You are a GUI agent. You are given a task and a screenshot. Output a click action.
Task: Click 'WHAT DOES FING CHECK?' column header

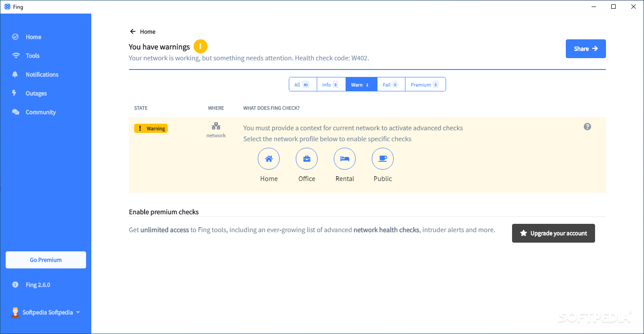(x=271, y=108)
